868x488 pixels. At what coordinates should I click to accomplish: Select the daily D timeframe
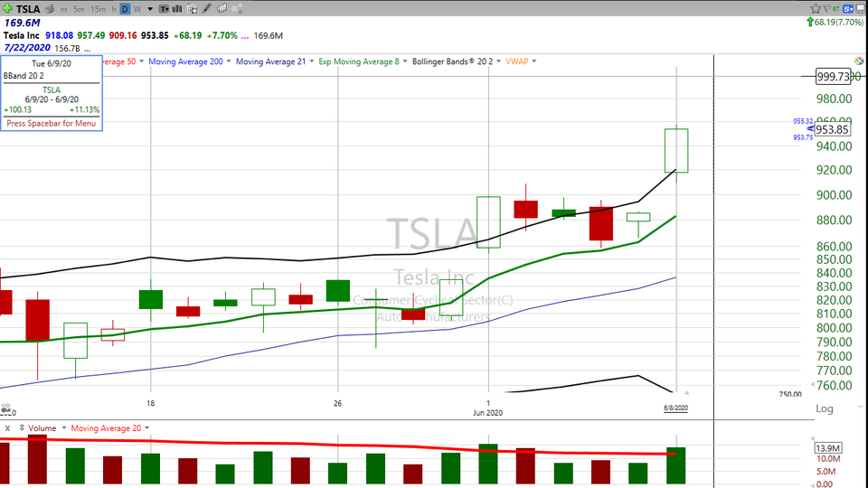point(126,8)
